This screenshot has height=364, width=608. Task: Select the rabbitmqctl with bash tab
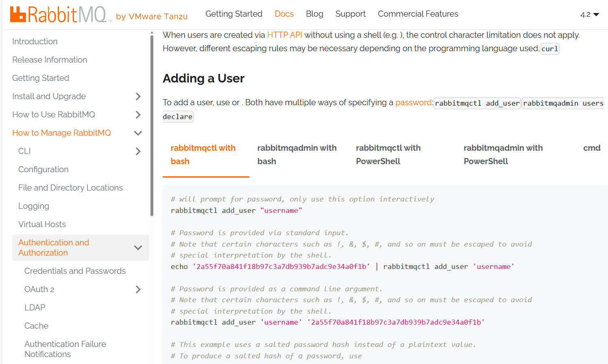click(206, 155)
